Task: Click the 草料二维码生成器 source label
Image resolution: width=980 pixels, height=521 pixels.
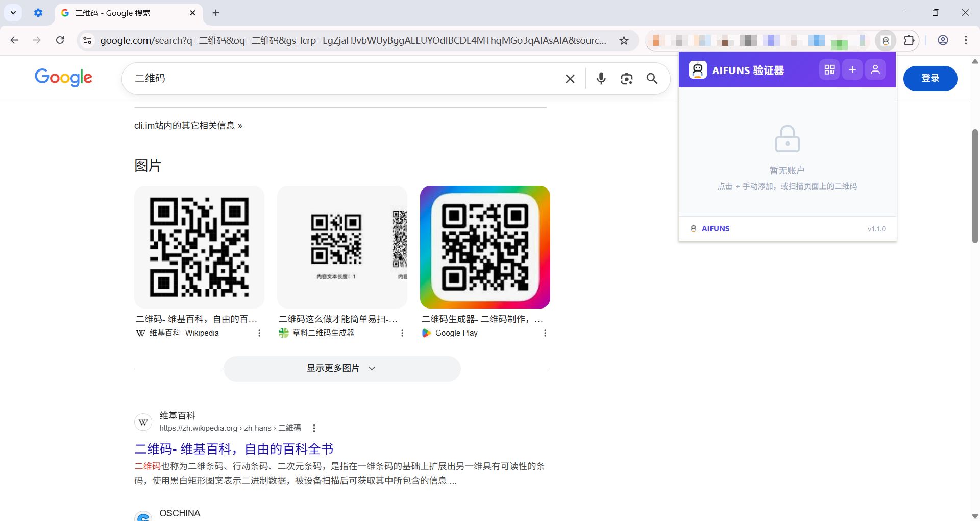Action: 323,333
